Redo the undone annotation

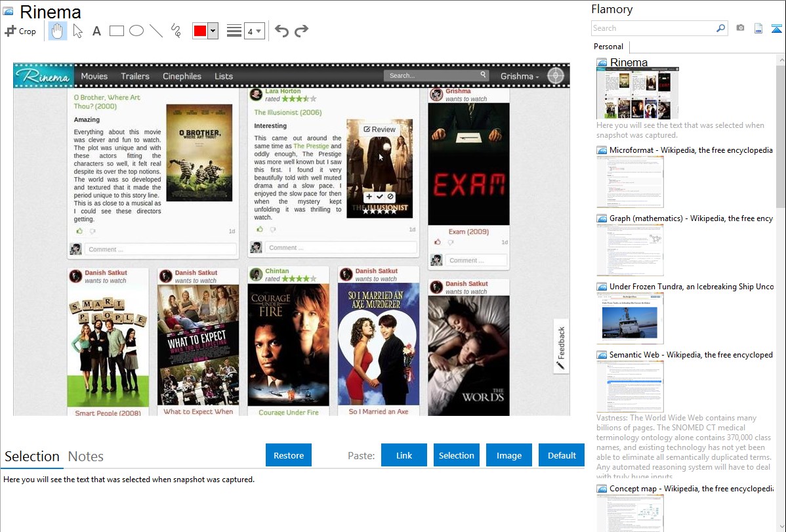(x=301, y=31)
